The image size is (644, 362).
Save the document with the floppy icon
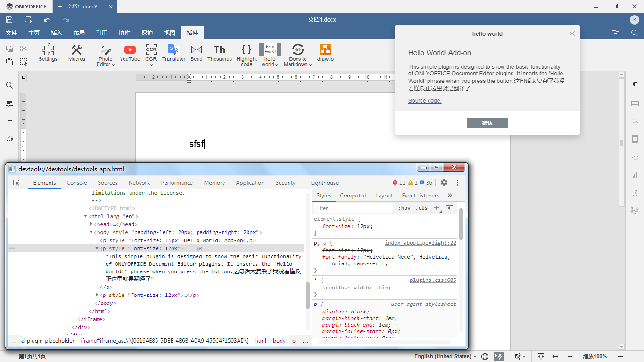9,20
